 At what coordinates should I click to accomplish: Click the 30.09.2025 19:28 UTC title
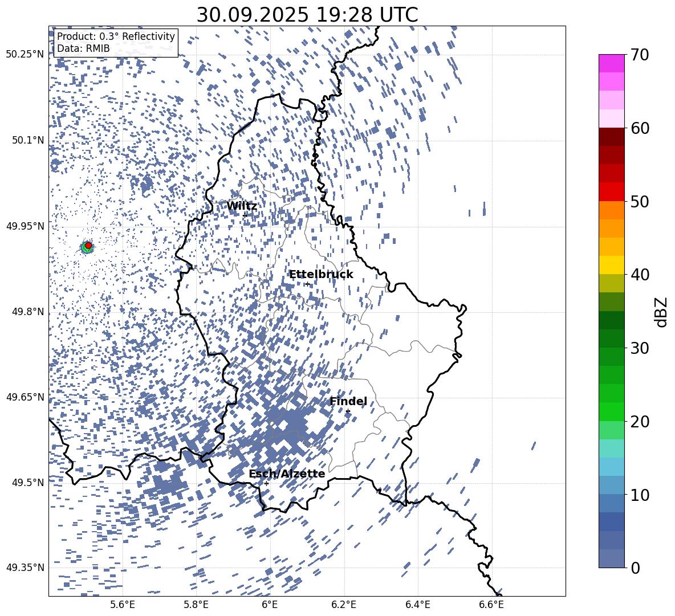coord(307,15)
